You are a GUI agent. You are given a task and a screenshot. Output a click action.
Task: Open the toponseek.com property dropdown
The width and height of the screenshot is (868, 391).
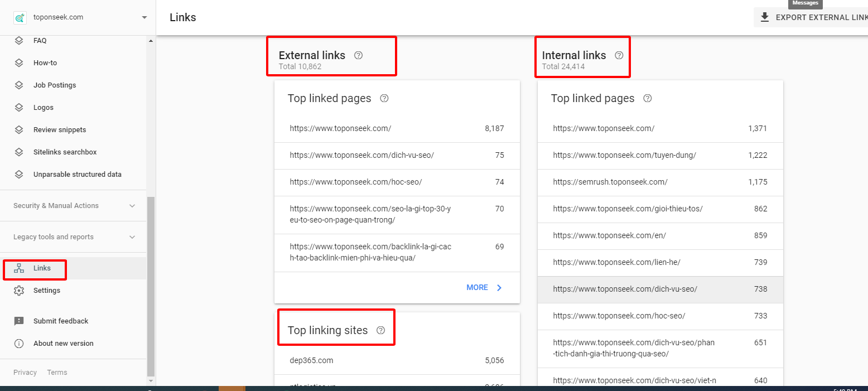(x=144, y=17)
